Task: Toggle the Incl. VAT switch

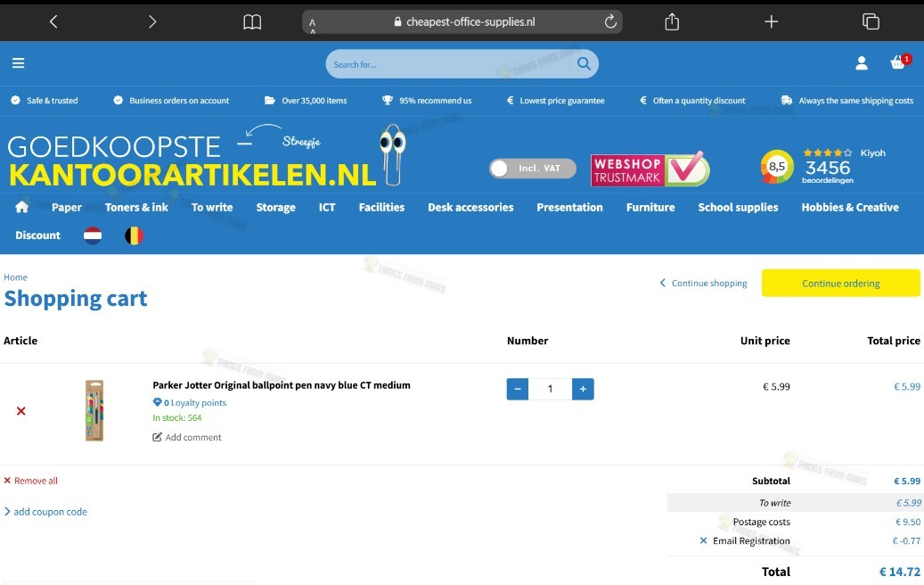Action: tap(533, 169)
